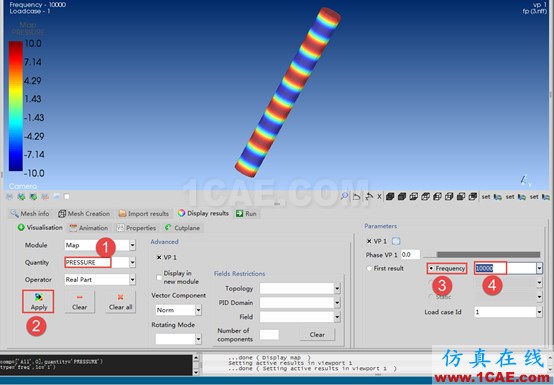Expand the Quantity PRESSURE dropdown
Screen dimensions: 554x385
[132, 262]
